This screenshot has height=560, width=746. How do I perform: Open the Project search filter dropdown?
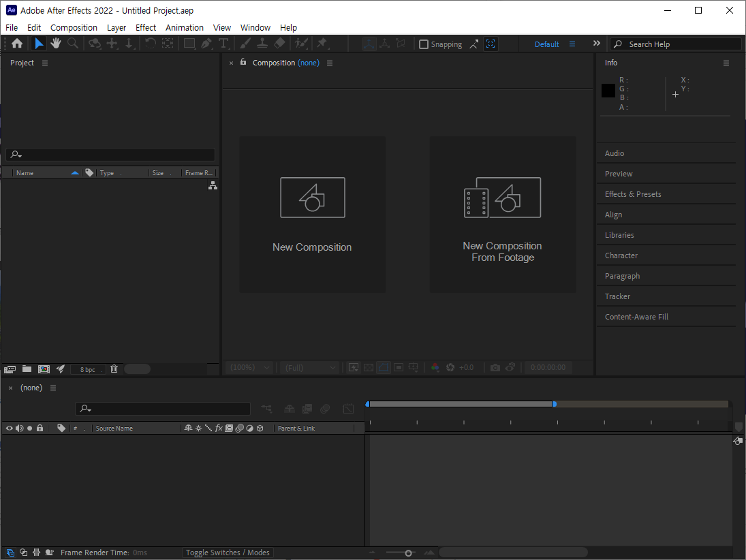16,155
